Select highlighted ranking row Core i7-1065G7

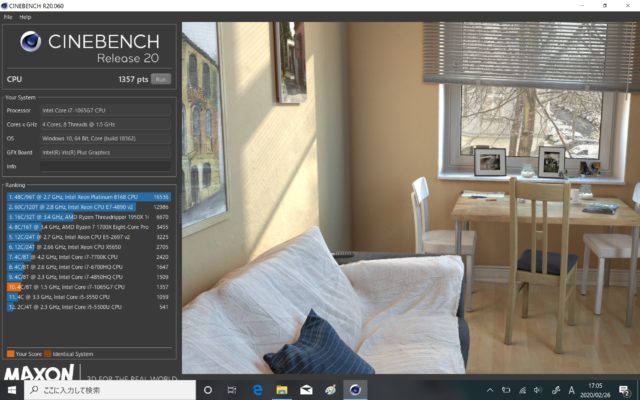coord(89,287)
